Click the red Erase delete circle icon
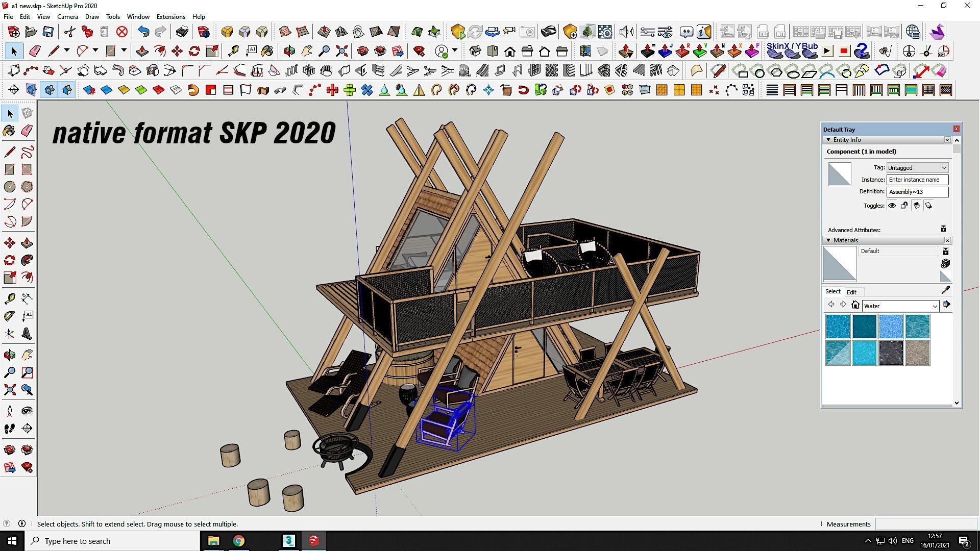The width and height of the screenshot is (980, 551). pyautogui.click(x=121, y=32)
